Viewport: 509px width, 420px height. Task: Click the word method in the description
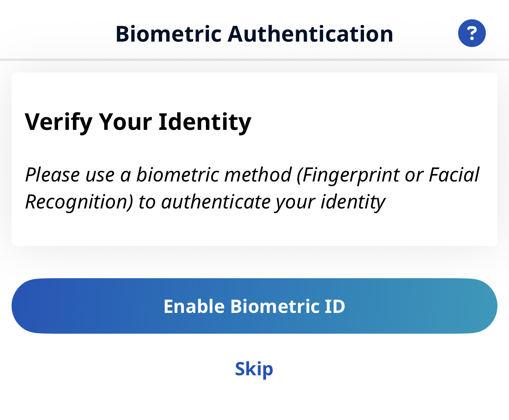coord(258,175)
